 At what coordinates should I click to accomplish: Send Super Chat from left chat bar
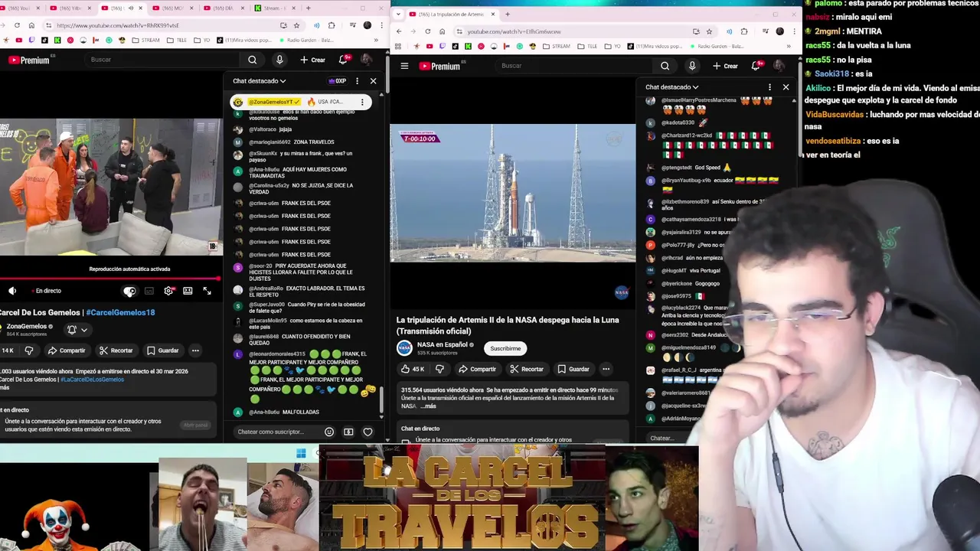pos(348,432)
